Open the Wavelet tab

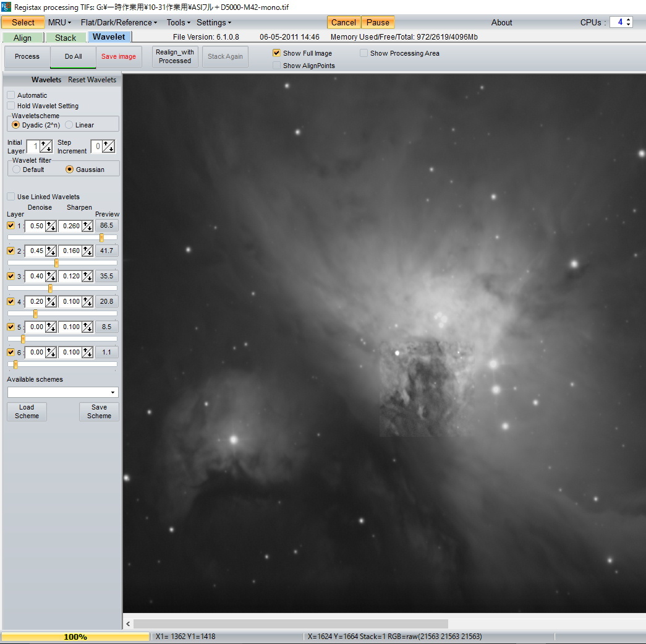point(109,37)
